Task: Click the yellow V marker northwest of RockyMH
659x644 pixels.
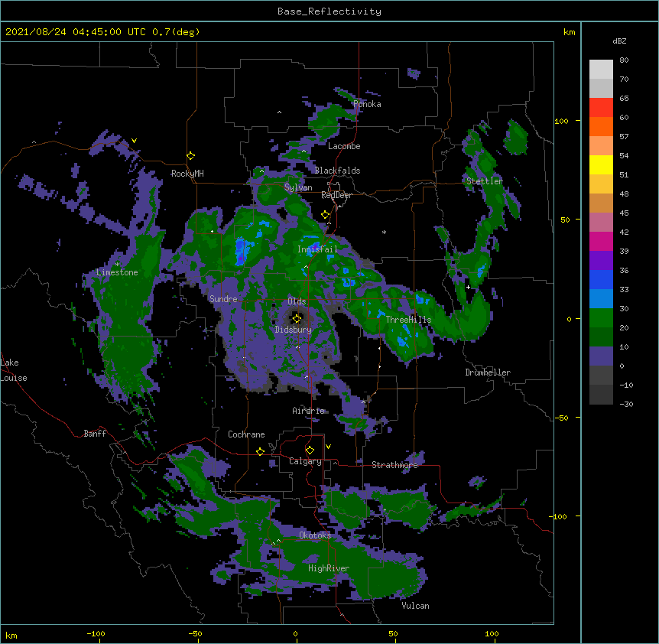Action: coord(134,141)
